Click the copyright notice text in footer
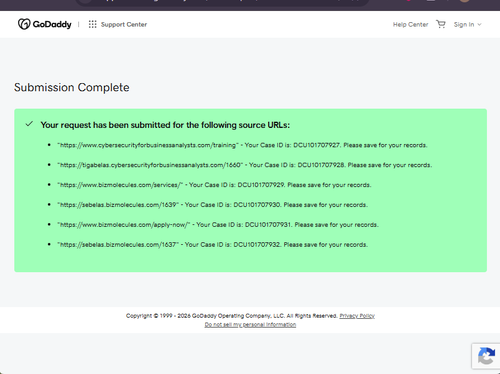The width and height of the screenshot is (500, 374). coord(232,316)
